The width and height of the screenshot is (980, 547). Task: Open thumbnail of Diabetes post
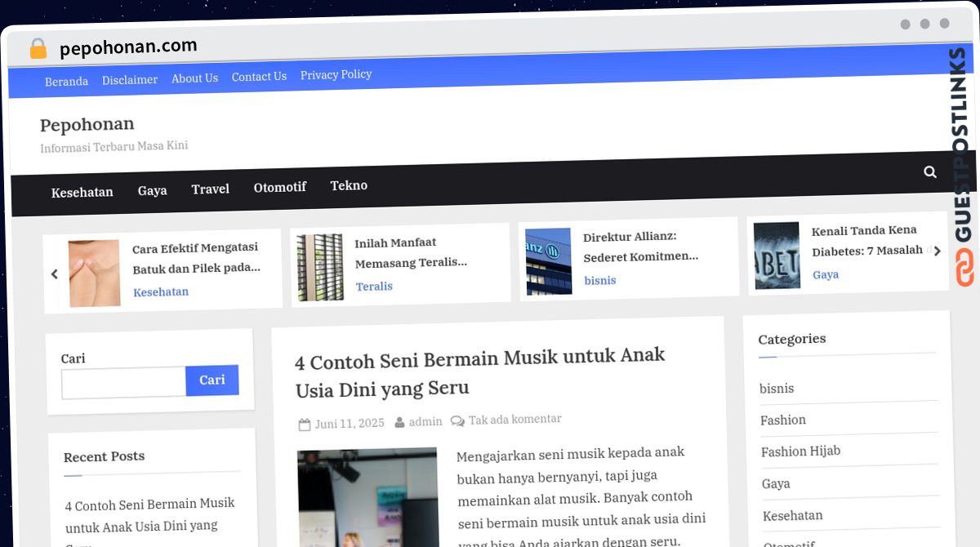pyautogui.click(x=777, y=256)
